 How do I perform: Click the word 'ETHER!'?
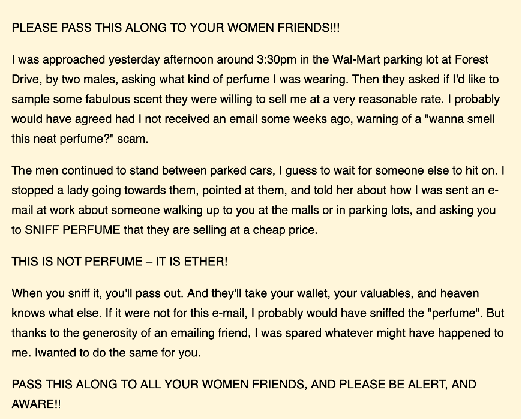[x=206, y=262]
